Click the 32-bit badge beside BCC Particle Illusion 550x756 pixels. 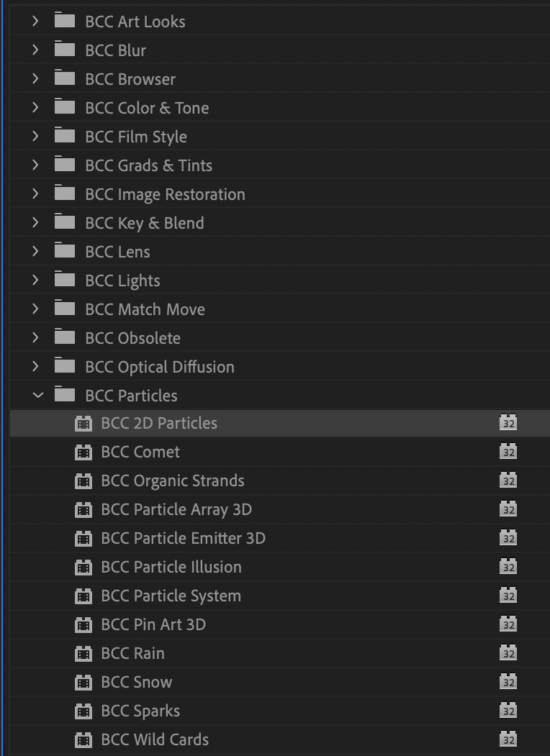(508, 568)
